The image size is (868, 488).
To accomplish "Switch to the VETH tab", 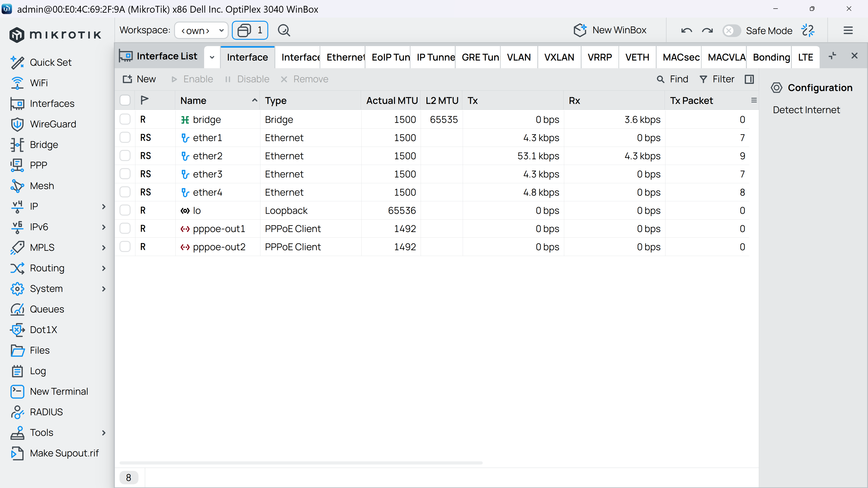I will 637,57.
